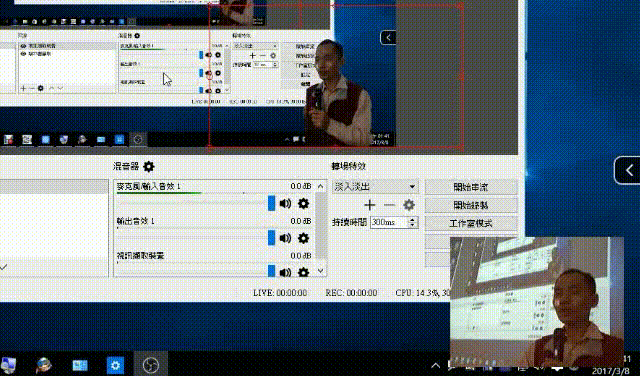
Task: Mute the 麥克風/輸入音效 1 speaker icon
Action: tap(285, 203)
